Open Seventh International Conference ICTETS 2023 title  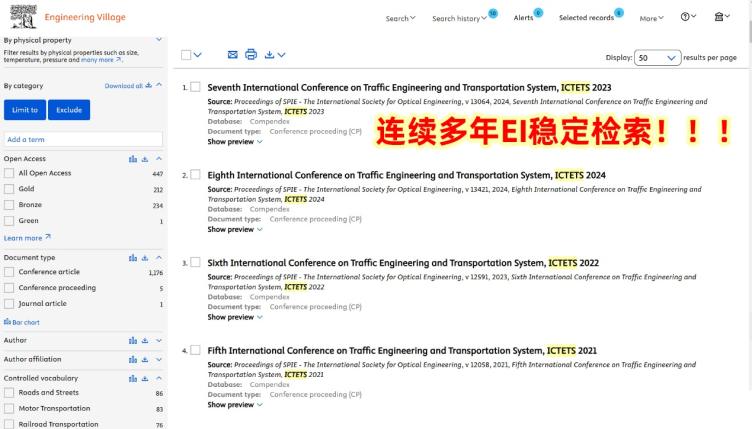coord(409,87)
